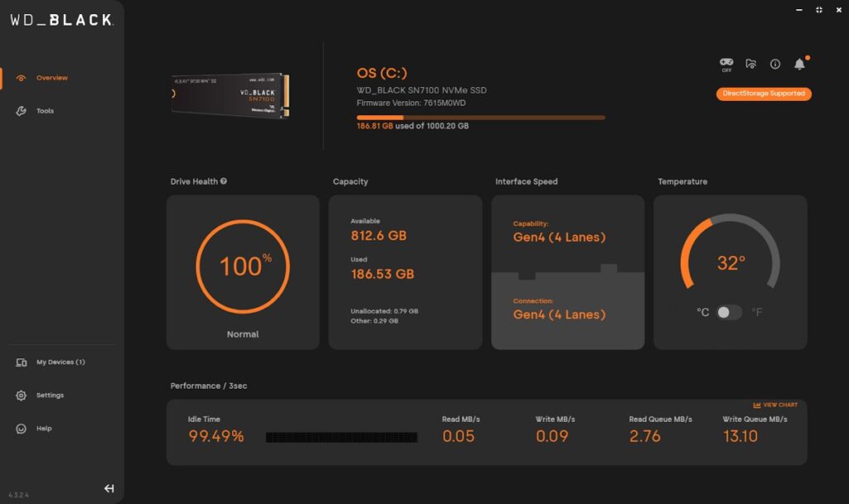Click the SN7100 SSD product image

click(230, 95)
